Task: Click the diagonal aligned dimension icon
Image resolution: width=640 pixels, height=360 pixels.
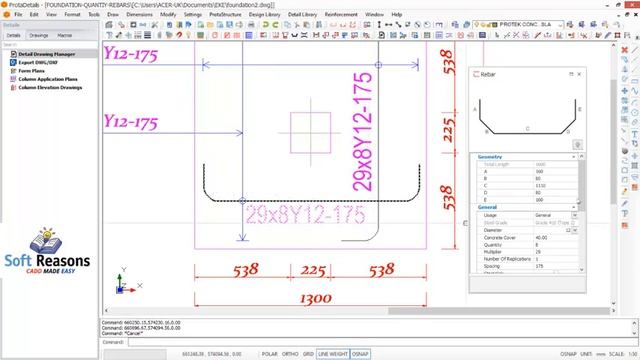Action: click(x=398, y=25)
